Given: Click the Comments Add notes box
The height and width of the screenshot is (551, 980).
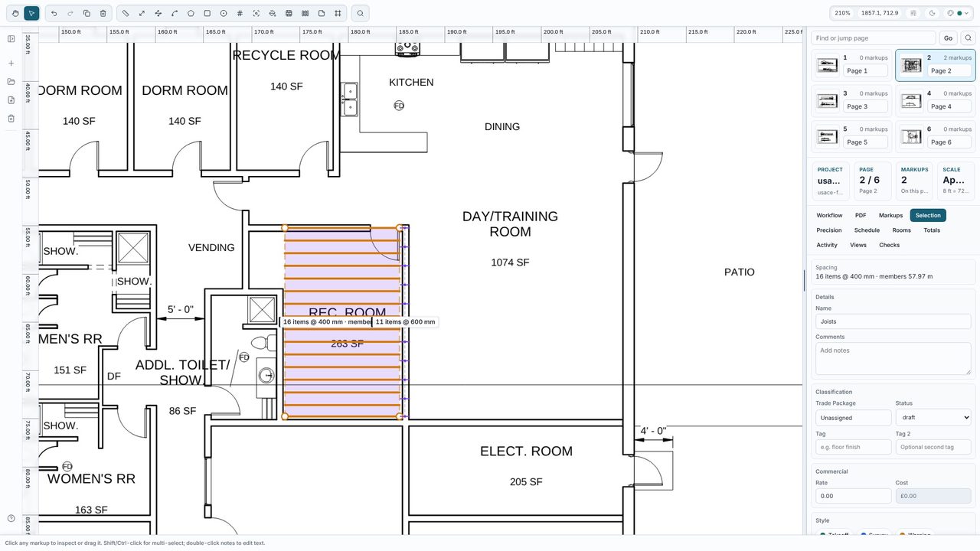Looking at the screenshot, I should (893, 358).
